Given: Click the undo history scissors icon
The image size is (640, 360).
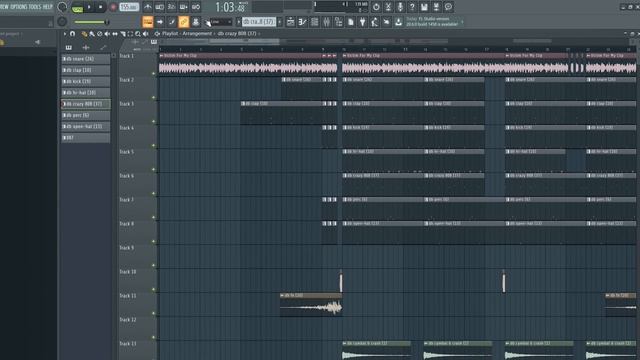Looking at the screenshot, I should pos(388,7).
